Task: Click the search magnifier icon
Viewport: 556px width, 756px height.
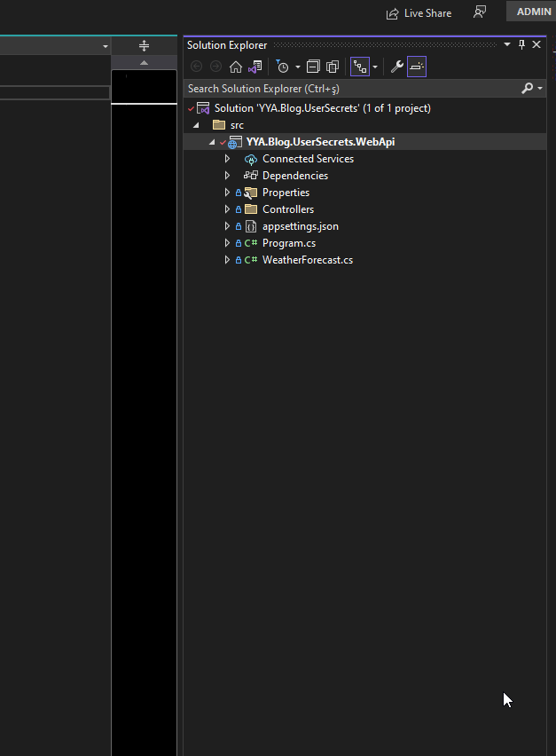Action: (x=528, y=88)
